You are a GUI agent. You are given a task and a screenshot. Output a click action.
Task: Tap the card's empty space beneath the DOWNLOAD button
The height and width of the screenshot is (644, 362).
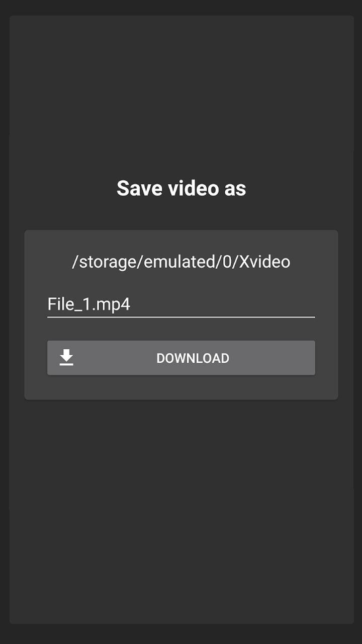click(181, 387)
